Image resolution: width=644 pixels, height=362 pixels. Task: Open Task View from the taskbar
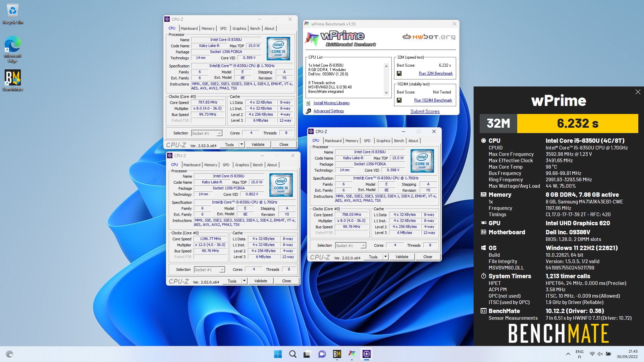tap(307, 354)
